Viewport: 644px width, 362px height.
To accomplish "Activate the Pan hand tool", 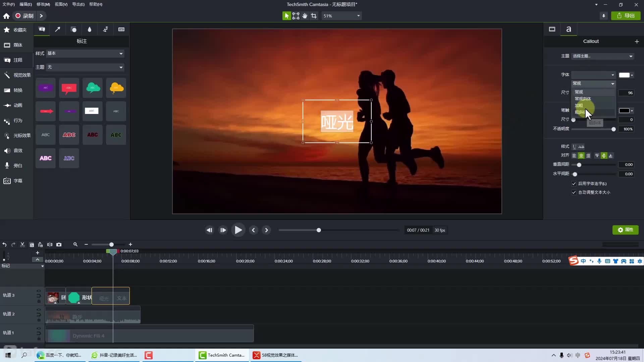I will click(305, 16).
